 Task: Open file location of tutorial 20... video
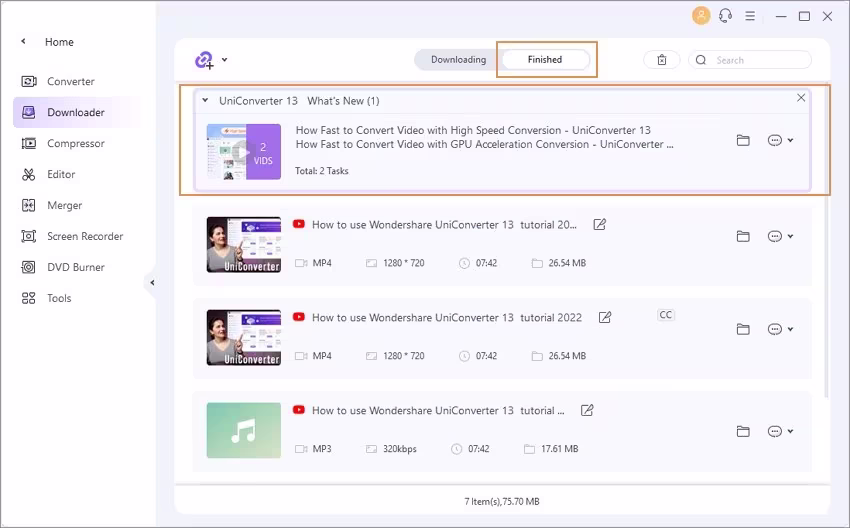743,236
